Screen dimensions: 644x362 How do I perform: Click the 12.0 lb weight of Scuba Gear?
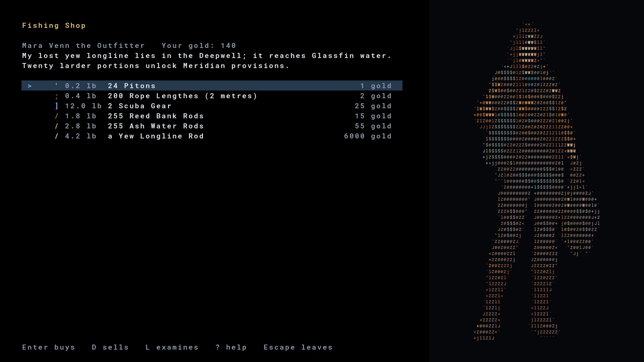pos(84,106)
